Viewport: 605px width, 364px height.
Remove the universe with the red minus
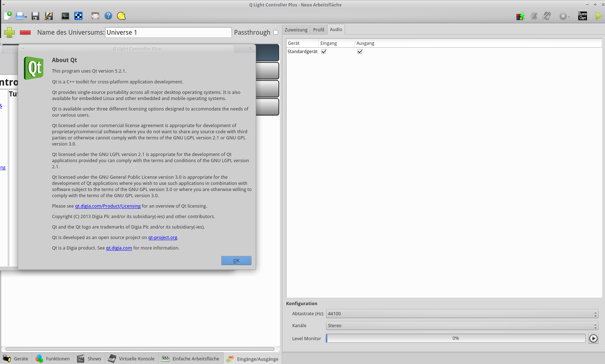(x=25, y=32)
